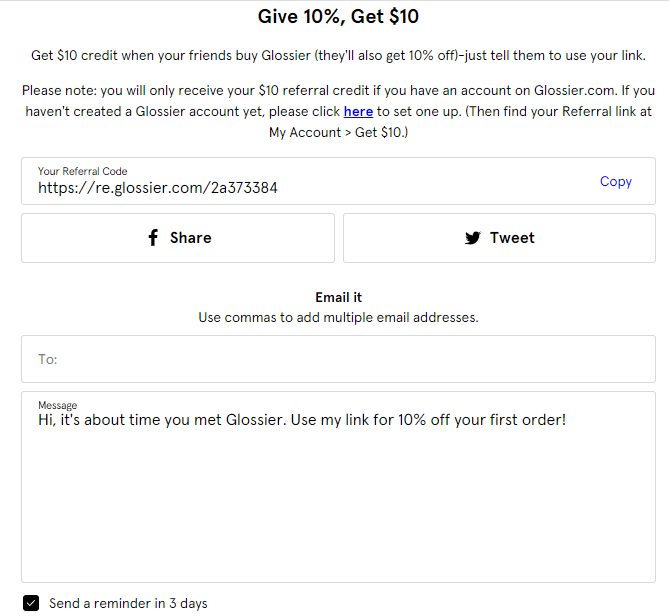669x616 pixels.
Task: Toggle the 'Send a reminder' checkbox
Action: (x=31, y=603)
